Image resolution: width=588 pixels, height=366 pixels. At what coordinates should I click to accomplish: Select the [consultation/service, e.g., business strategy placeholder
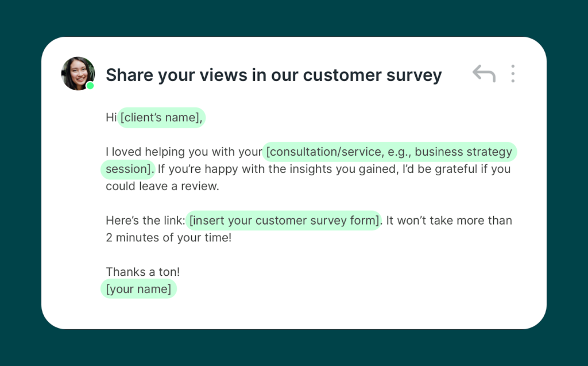389,152
